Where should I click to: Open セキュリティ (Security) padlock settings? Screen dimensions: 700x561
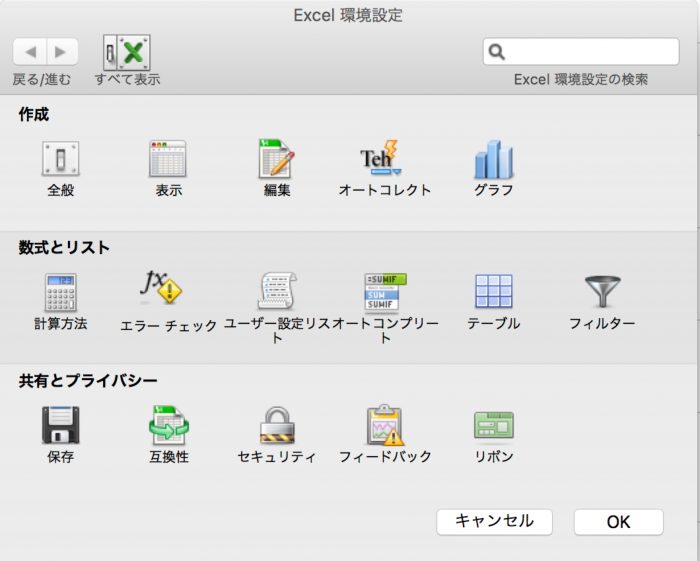(277, 425)
